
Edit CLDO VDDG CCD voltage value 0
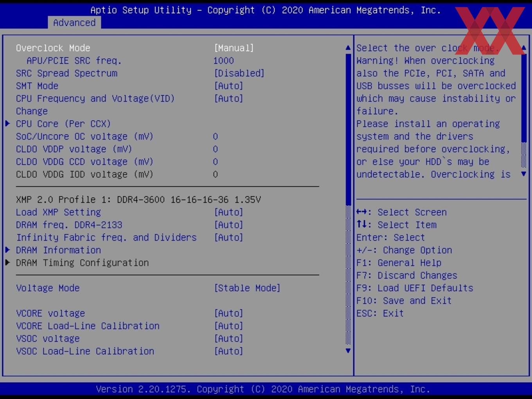coord(216,162)
